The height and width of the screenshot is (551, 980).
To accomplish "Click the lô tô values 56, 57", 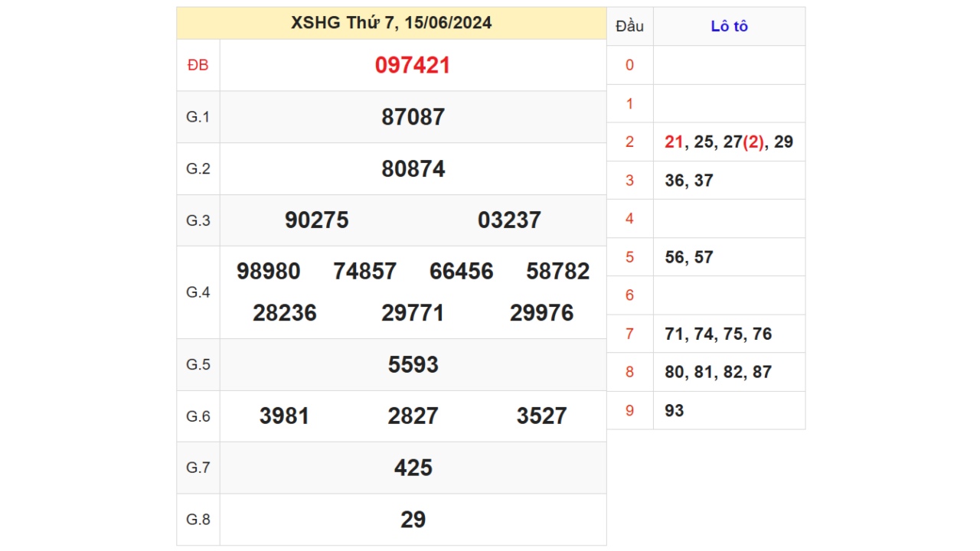I will click(x=689, y=257).
